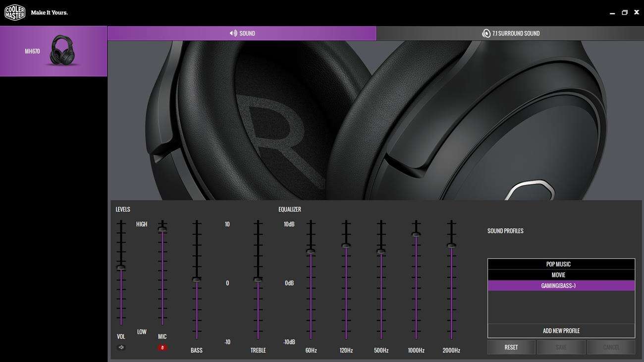The image size is (644, 362).
Task: Select the Gaming(Bass-) sound profile
Action: (561, 286)
